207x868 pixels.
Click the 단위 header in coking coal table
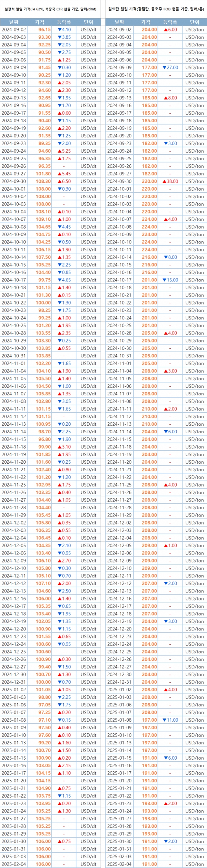pyautogui.click(x=195, y=22)
